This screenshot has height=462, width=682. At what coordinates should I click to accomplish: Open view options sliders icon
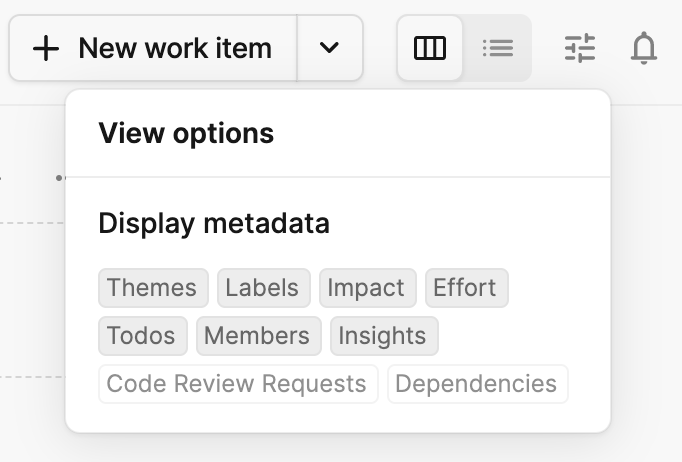[580, 48]
